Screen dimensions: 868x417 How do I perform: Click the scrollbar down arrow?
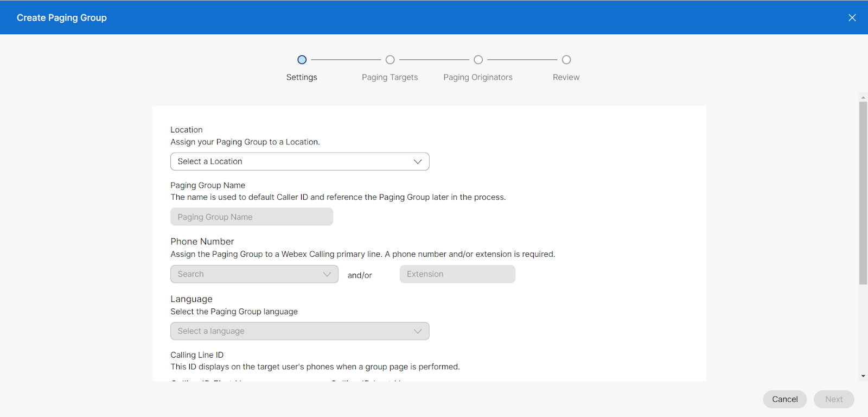coord(863,376)
